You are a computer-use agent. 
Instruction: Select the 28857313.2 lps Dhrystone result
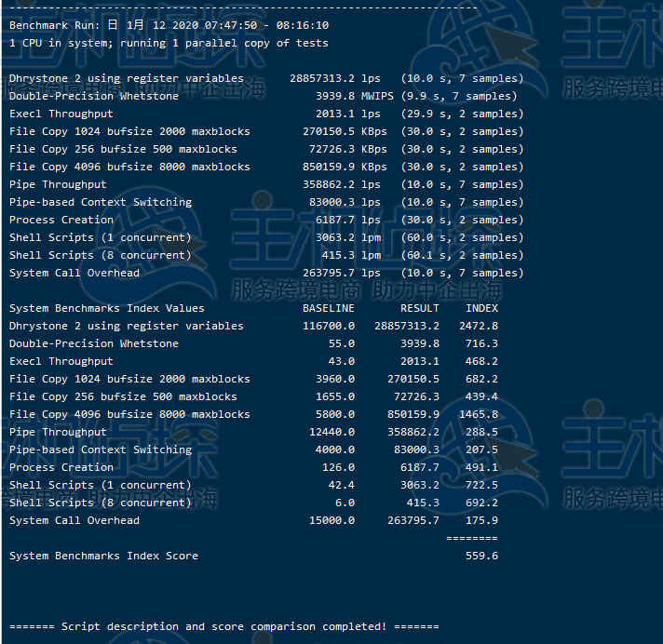[334, 79]
